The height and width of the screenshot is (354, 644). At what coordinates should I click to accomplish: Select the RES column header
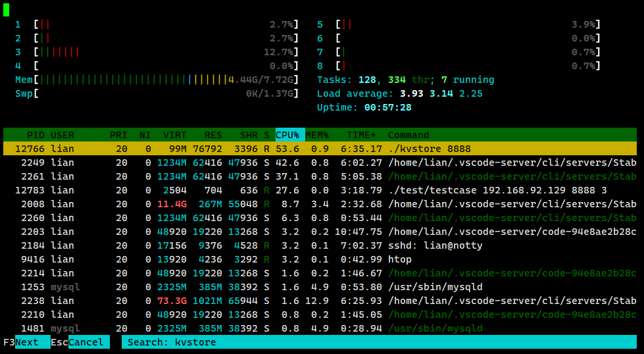tap(212, 135)
